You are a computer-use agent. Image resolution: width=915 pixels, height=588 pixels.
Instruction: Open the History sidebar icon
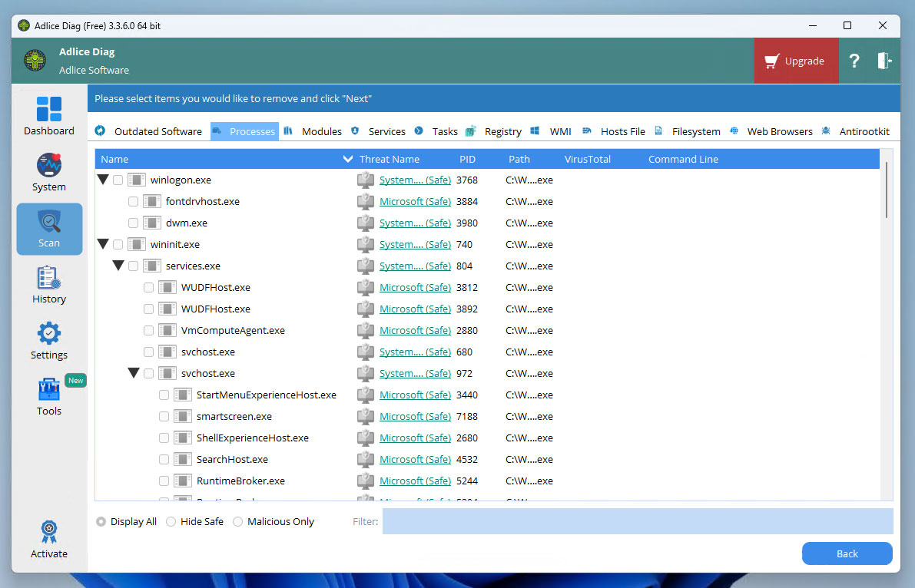49,278
